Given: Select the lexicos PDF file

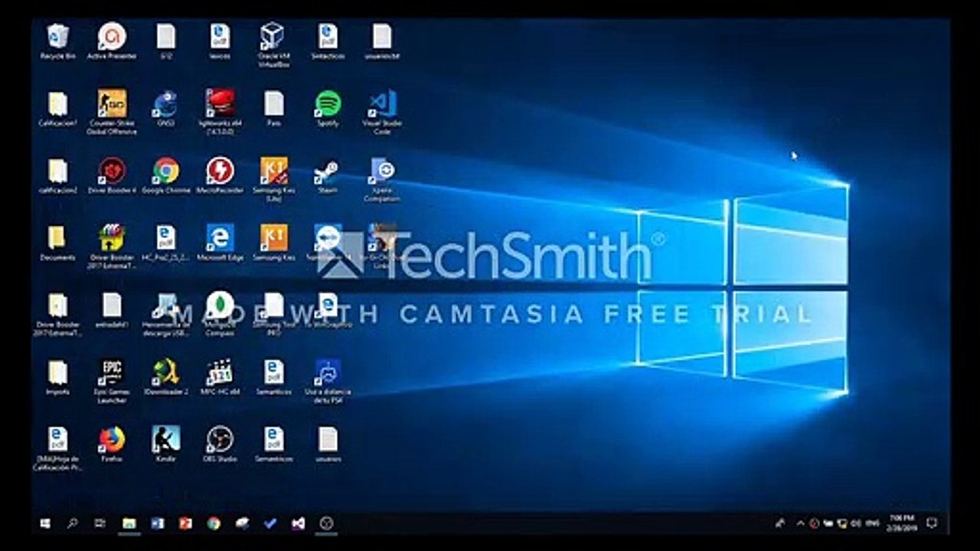Looking at the screenshot, I should (x=220, y=41).
